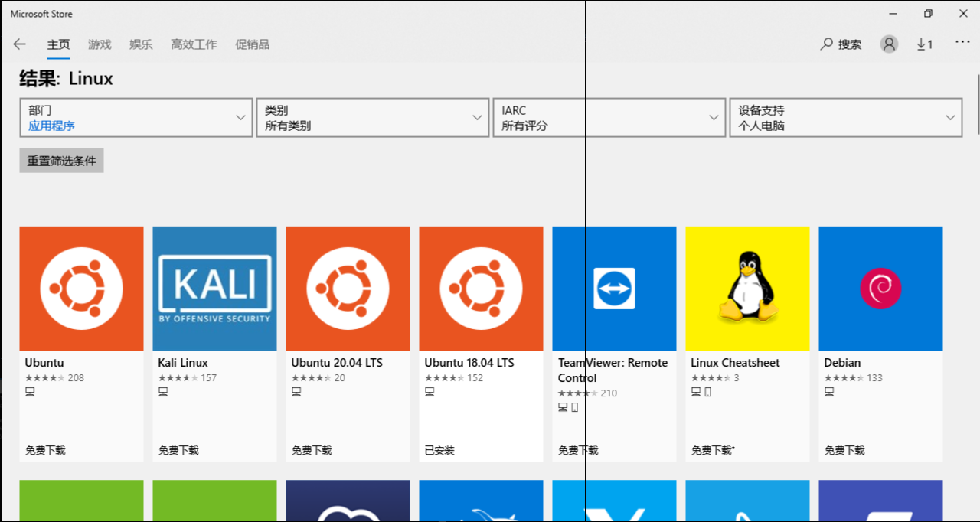Click the Ubuntu 18.04 LTS title

[x=469, y=363]
